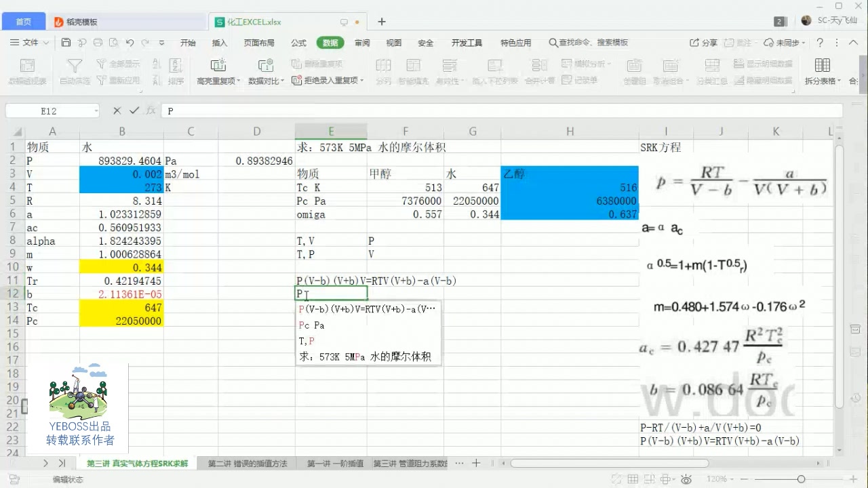
Task: Switch to the 审阅 ribbon tab
Action: click(x=362, y=43)
